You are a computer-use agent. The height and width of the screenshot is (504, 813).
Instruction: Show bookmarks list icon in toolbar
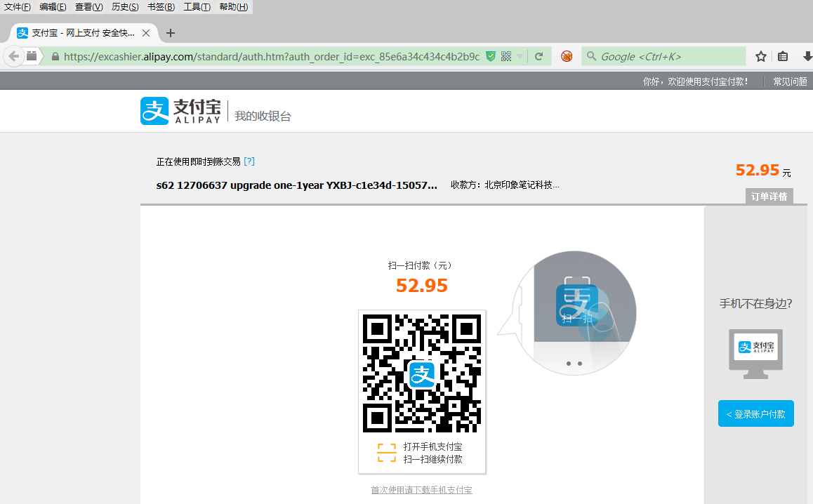tap(783, 57)
